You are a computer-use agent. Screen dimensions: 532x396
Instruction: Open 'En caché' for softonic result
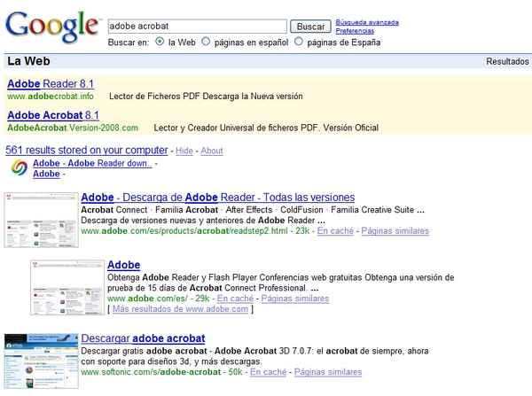[x=269, y=372]
